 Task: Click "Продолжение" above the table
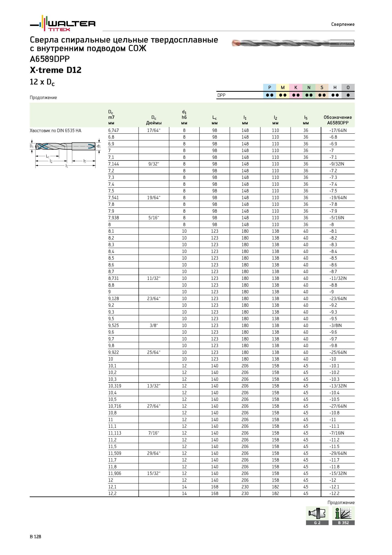44,98
